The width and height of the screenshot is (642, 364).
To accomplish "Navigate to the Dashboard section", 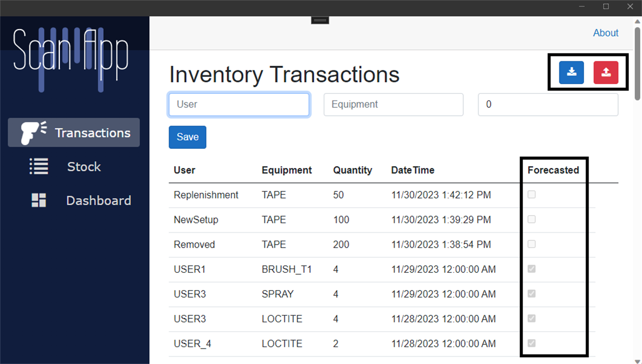I will (99, 200).
